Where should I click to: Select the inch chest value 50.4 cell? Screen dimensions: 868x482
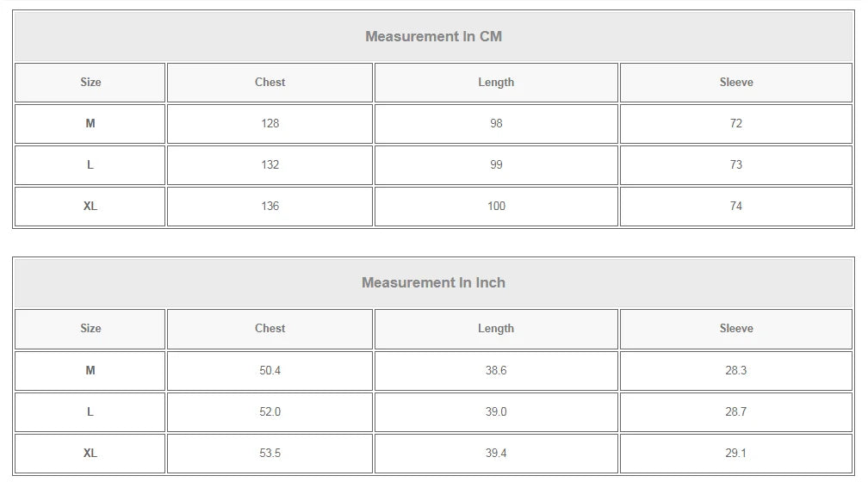(x=270, y=371)
